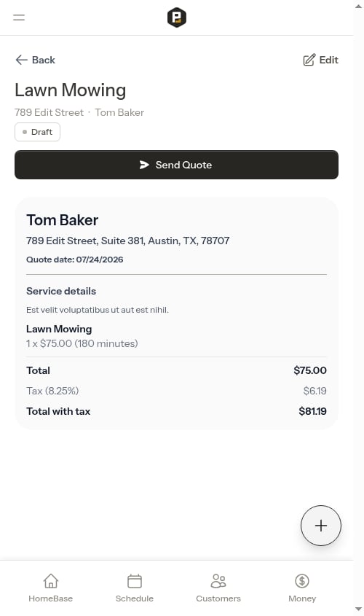364x616 pixels.
Task: Send the Lawn Mowing quote
Action: [x=176, y=165]
